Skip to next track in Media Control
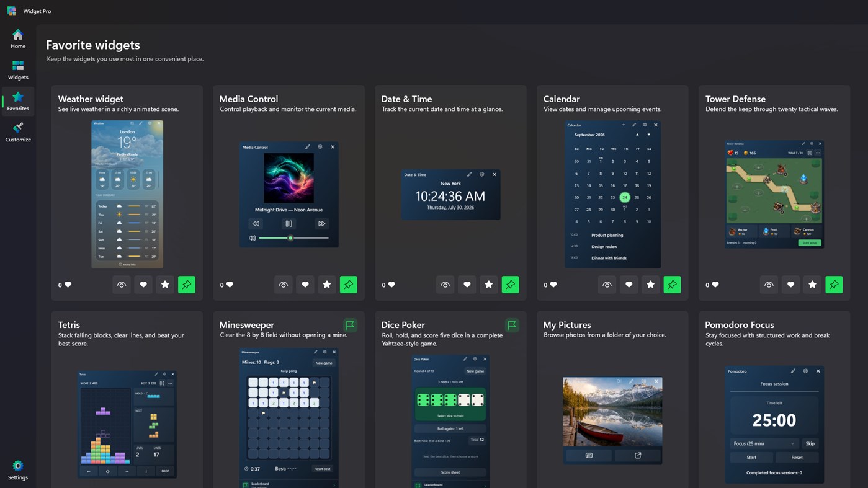Screen dimensions: 868x488 [x=321, y=223]
